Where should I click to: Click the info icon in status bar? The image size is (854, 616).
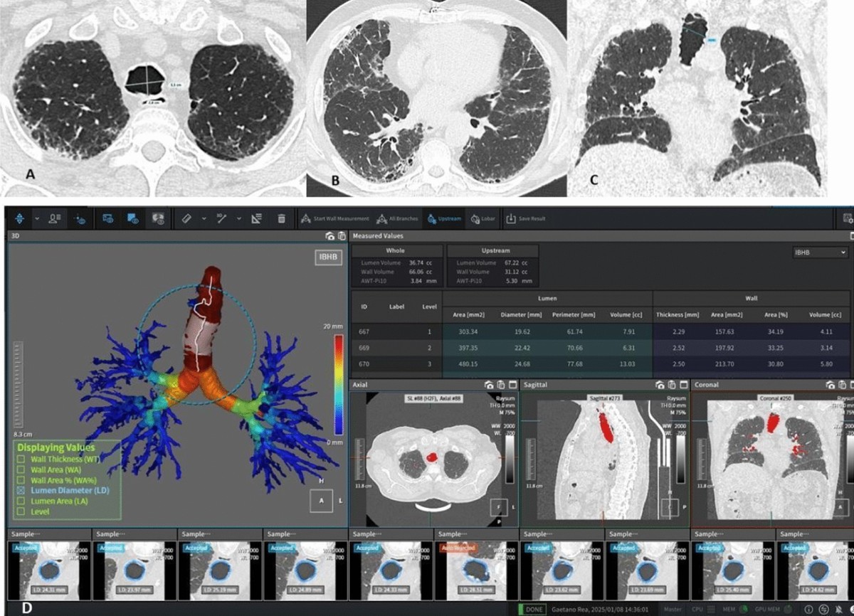click(808, 610)
